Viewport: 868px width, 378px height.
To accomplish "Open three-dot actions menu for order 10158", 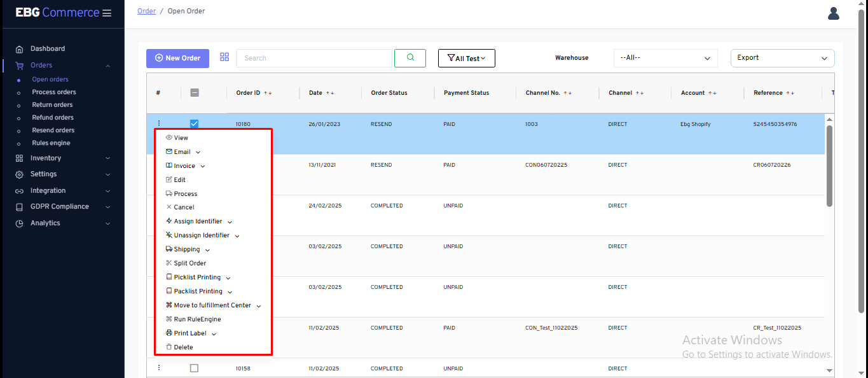I will click(x=159, y=368).
